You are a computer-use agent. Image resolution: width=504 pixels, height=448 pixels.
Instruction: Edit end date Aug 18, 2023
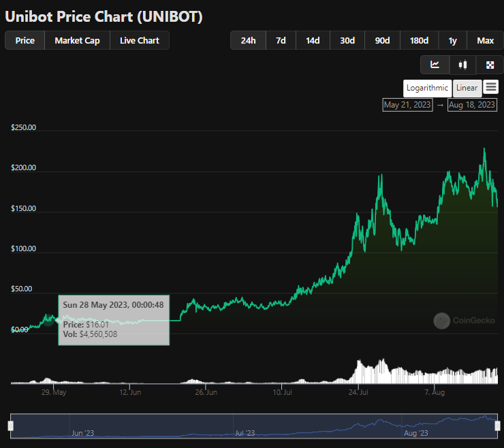[472, 105]
